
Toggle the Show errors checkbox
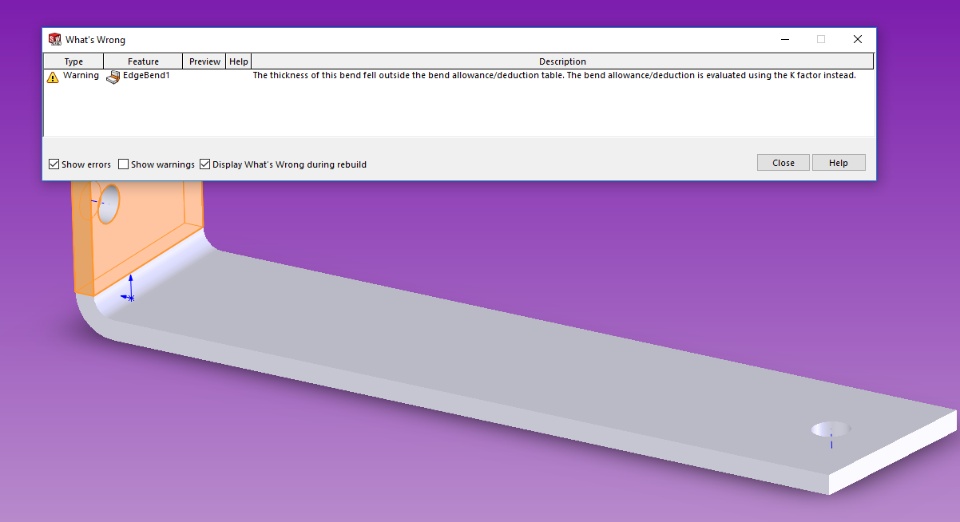point(54,164)
